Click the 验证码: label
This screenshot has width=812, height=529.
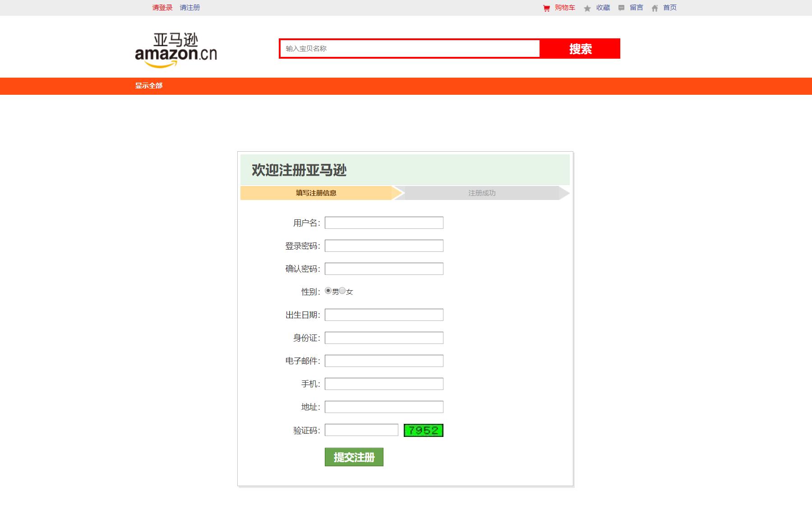(307, 431)
